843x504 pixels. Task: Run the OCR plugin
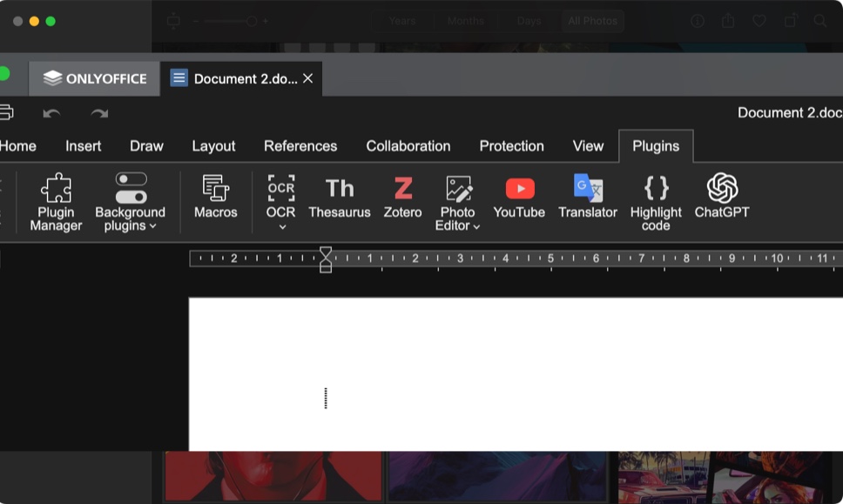[x=280, y=196]
